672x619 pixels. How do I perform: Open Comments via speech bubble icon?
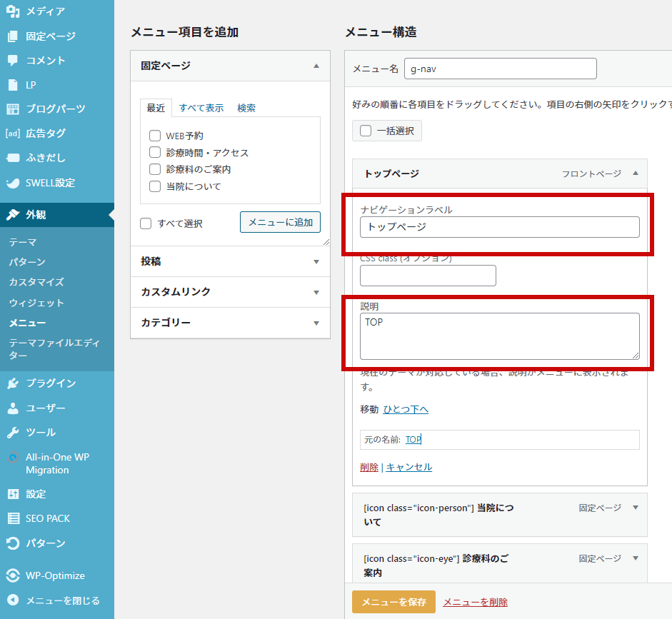[x=13, y=61]
